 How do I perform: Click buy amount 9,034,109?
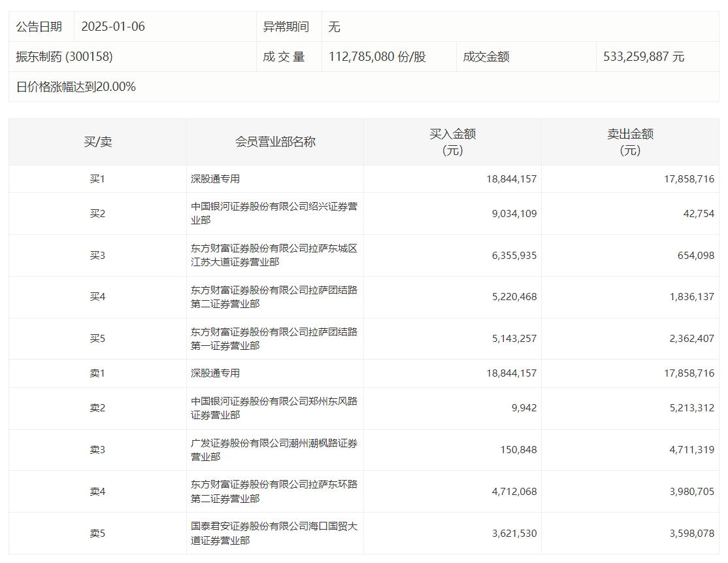tap(514, 214)
